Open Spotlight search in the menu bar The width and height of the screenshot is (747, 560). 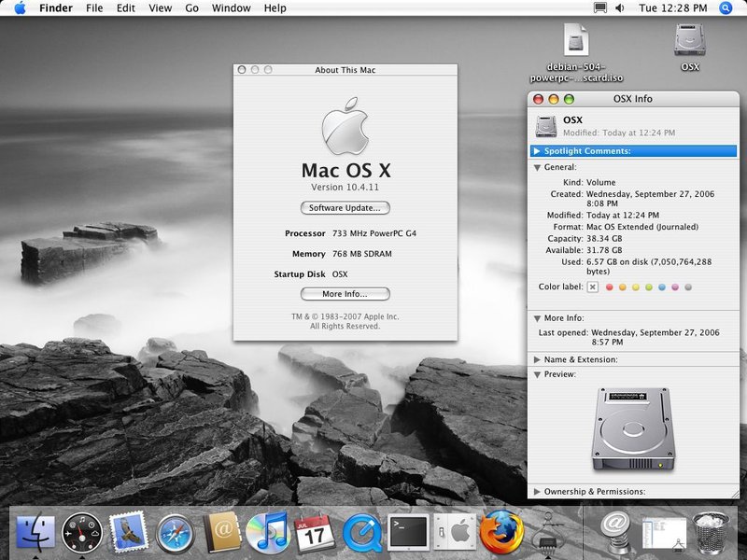click(726, 8)
